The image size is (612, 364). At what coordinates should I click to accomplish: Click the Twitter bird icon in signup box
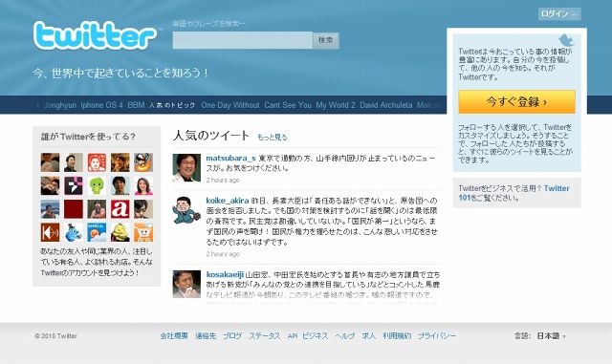click(566, 40)
